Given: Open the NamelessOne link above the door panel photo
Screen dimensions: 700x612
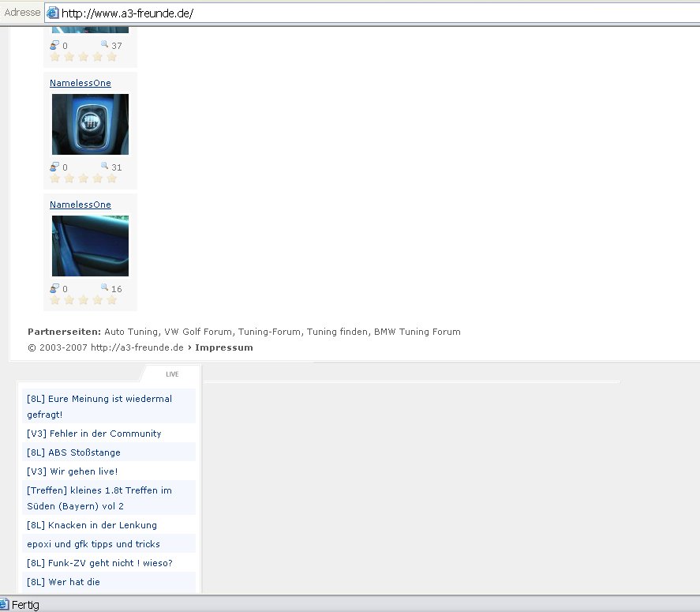Looking at the screenshot, I should [80, 205].
